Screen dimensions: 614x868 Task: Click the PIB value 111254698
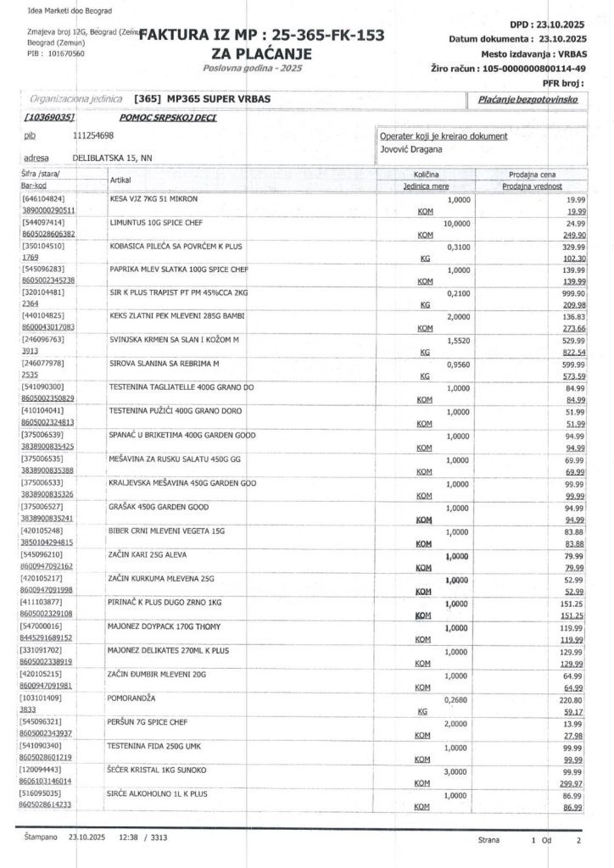[95, 136]
